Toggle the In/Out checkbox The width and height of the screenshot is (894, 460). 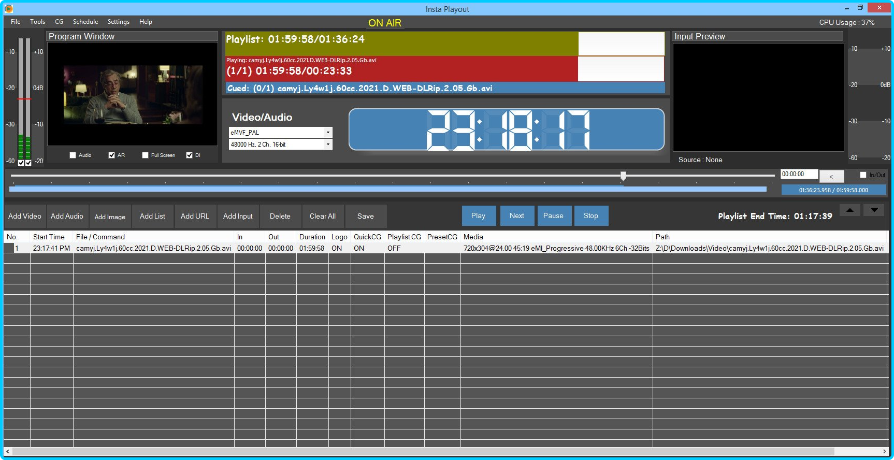pyautogui.click(x=864, y=175)
